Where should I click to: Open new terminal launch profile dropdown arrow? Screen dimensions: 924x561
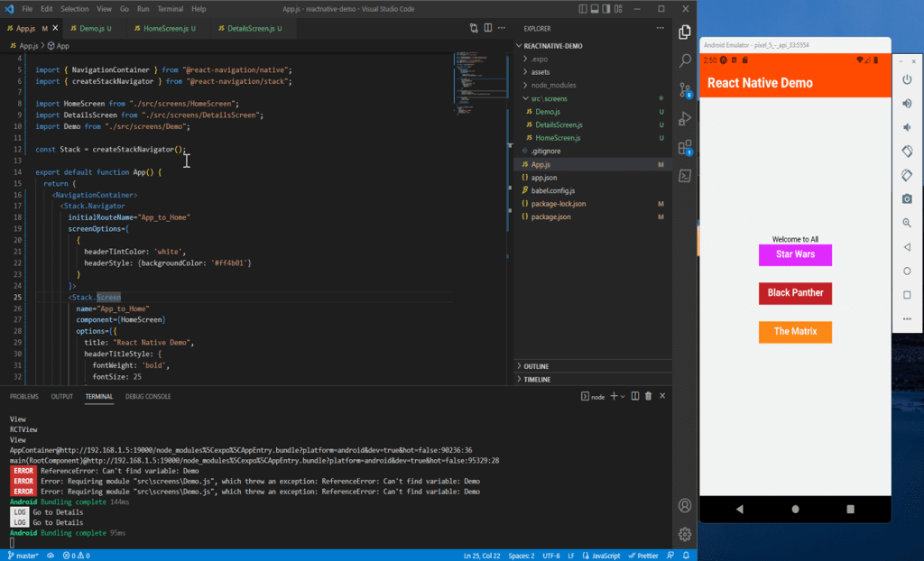623,397
